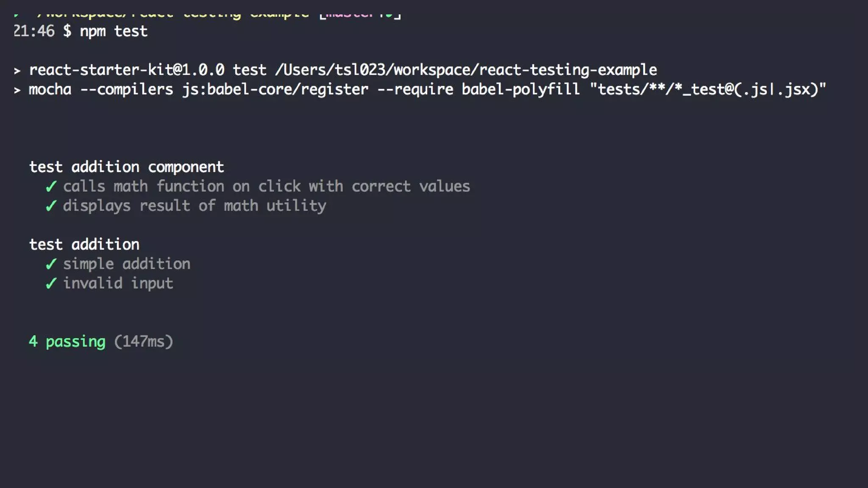Click the quoted tests glob pattern
The width and height of the screenshot is (868, 488).
[708, 89]
